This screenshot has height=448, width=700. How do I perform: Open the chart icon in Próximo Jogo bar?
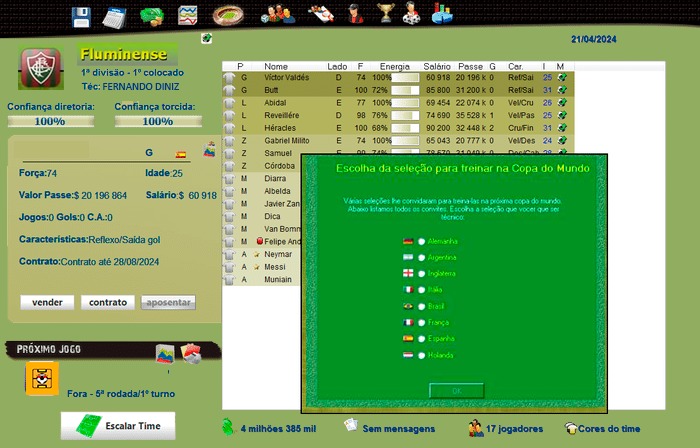coord(165,354)
